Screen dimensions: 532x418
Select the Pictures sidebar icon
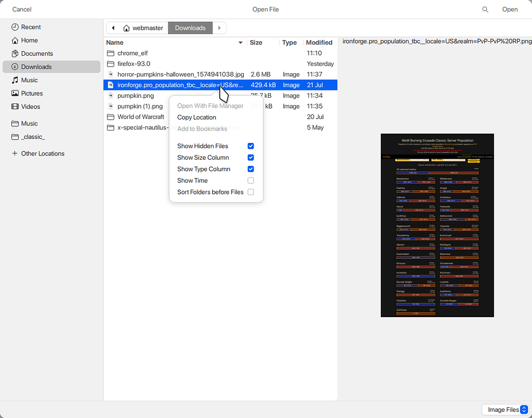[x=15, y=94]
